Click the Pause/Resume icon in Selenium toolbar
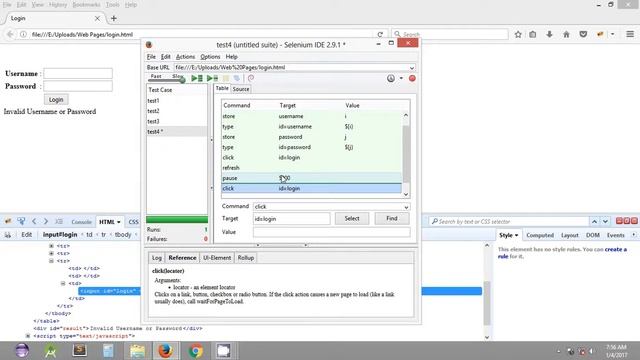This screenshot has width=640, height=360. point(226,78)
